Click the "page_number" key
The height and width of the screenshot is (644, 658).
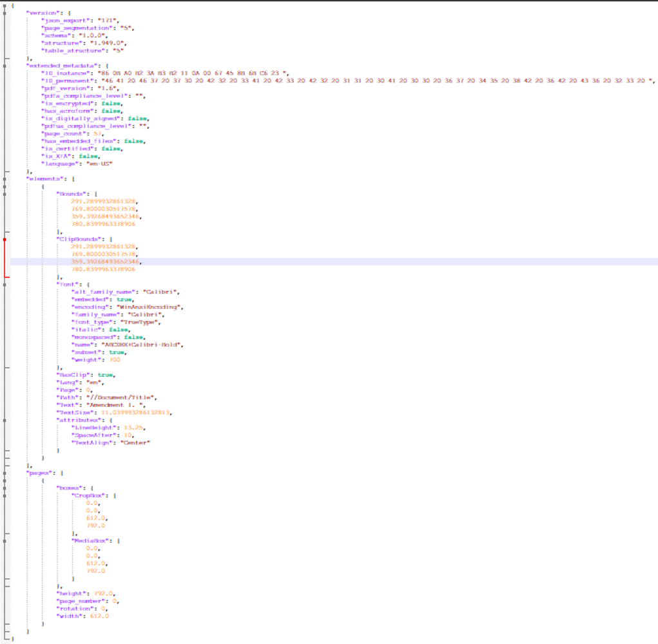pos(82,601)
